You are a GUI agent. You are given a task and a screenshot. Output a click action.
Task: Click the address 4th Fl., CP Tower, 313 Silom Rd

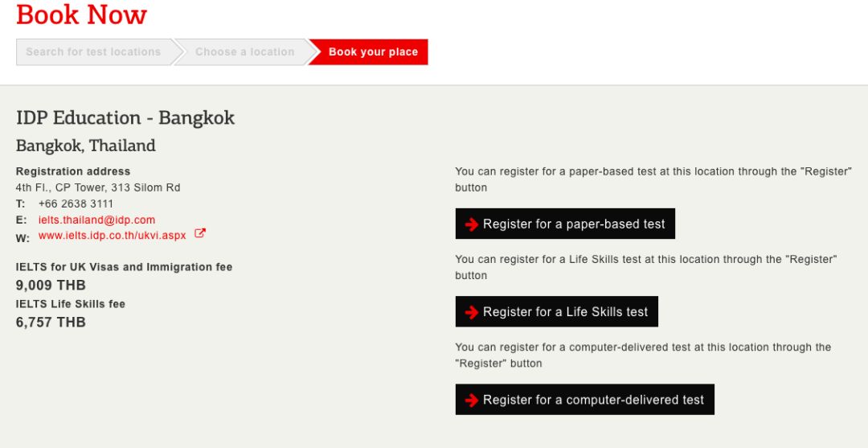(x=98, y=187)
